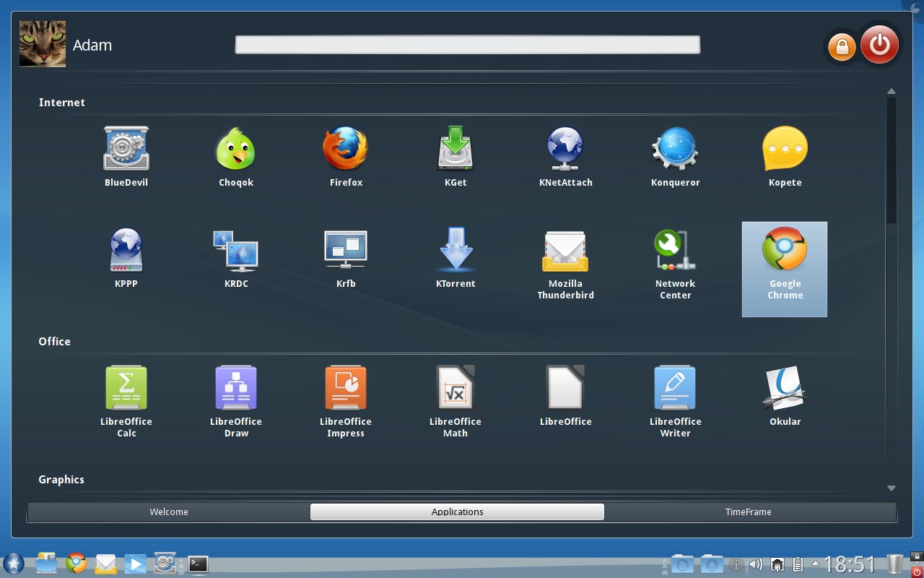Launch the BlueDevil Bluetooth app
The width and height of the screenshot is (924, 578).
click(x=126, y=158)
